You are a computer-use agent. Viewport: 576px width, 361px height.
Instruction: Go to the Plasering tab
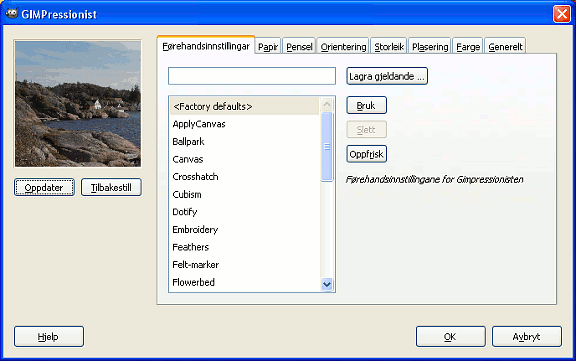(x=430, y=47)
